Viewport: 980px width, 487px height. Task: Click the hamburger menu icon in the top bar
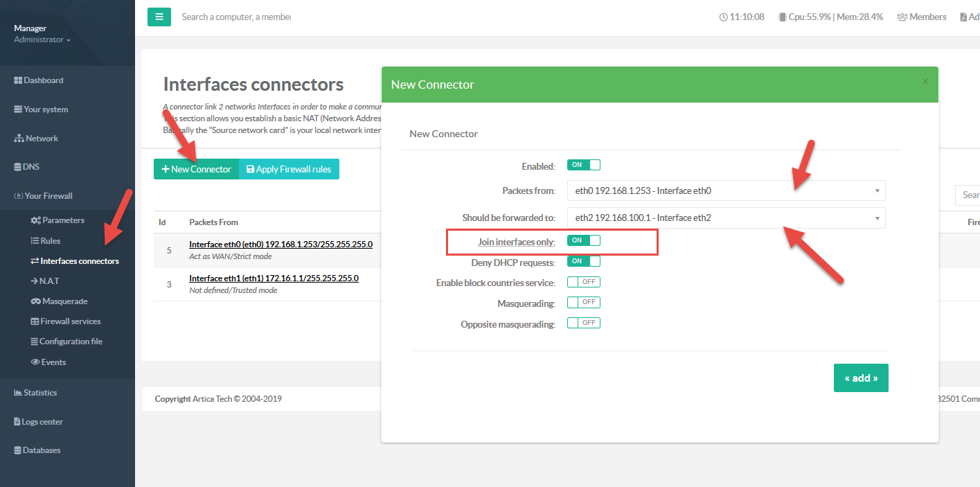(159, 17)
